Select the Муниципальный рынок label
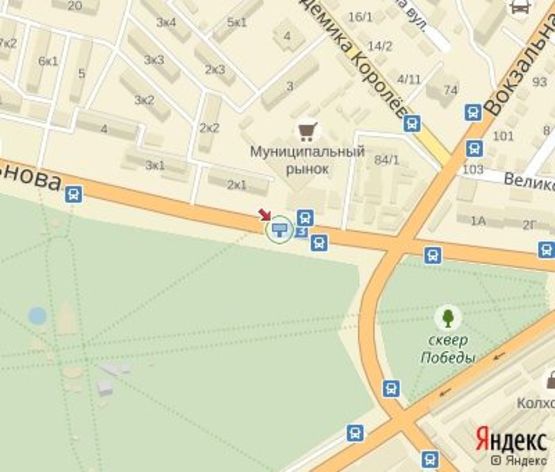This screenshot has width=555, height=472. click(x=307, y=160)
